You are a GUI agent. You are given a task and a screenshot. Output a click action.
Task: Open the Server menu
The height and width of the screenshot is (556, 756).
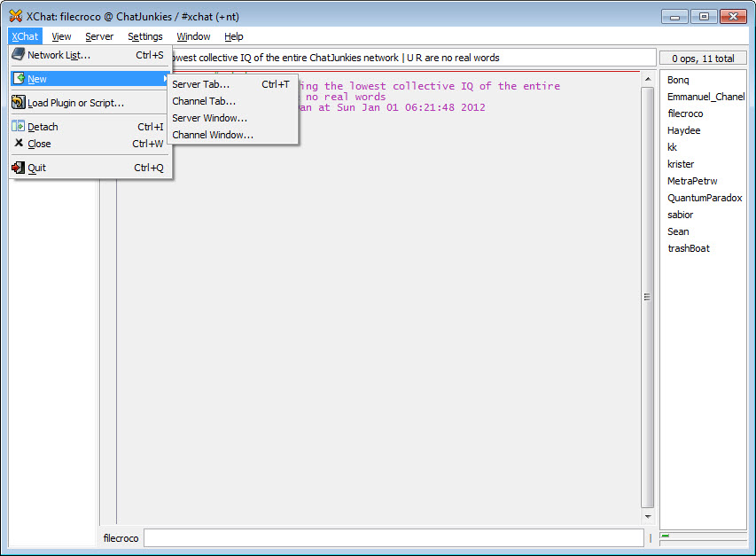tap(99, 36)
